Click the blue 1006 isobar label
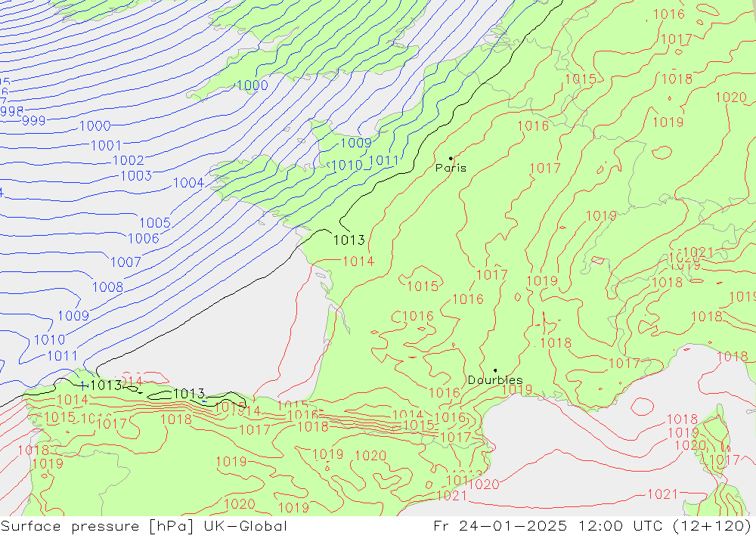Image resolution: width=756 pixels, height=554 pixels. click(x=144, y=238)
